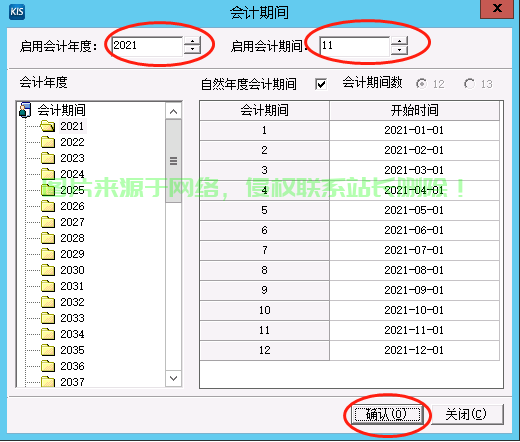This screenshot has width=520, height=442.
Task: Click start date cell 2021-10-01
Action: [414, 310]
